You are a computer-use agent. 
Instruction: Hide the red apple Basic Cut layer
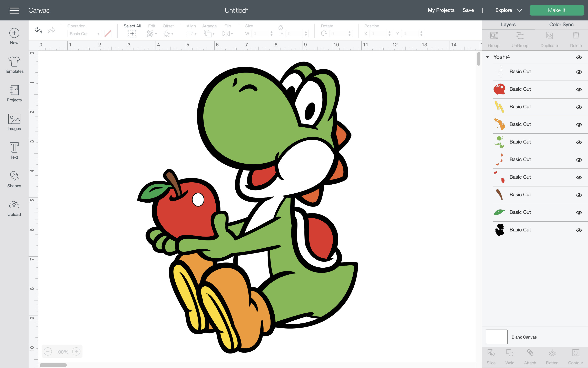[579, 90]
